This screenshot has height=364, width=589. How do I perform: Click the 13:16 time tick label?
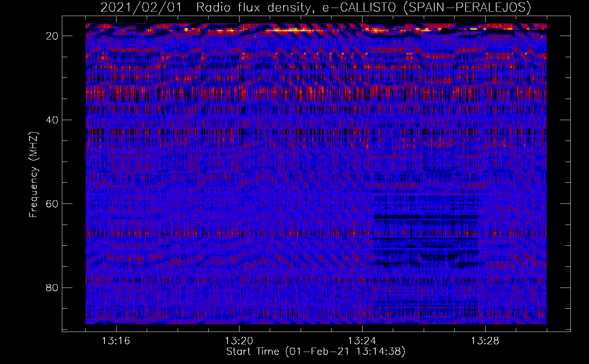116,341
